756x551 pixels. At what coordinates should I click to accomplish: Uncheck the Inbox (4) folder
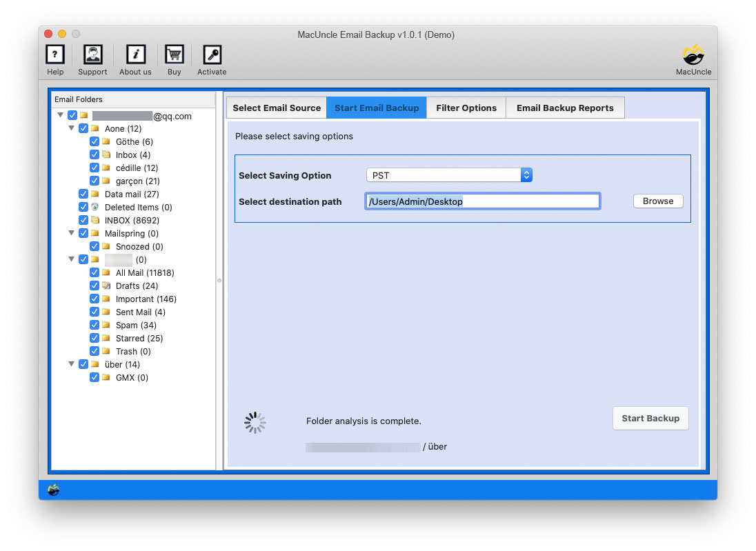tap(94, 154)
